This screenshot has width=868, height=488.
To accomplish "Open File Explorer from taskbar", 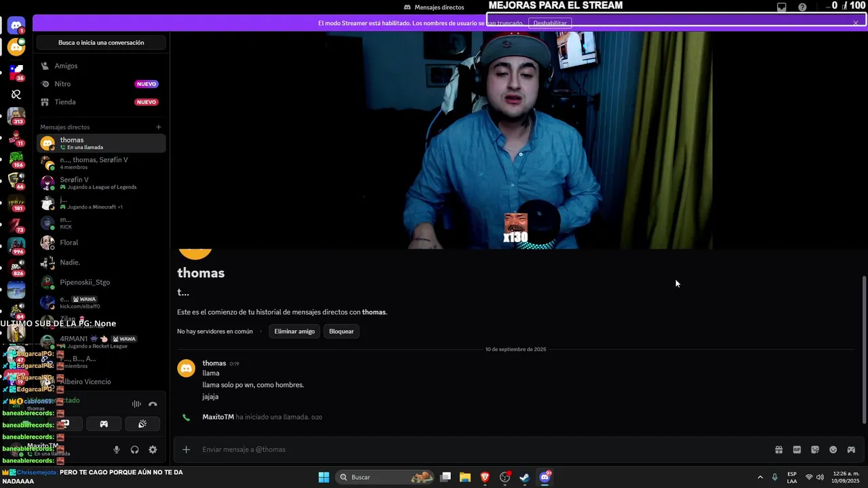I will coord(465,477).
